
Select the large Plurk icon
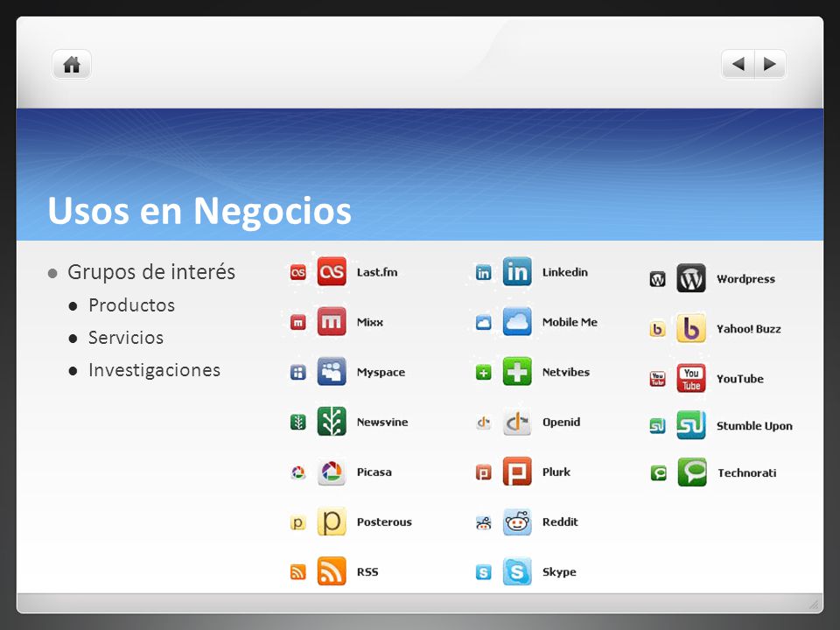[x=517, y=472]
